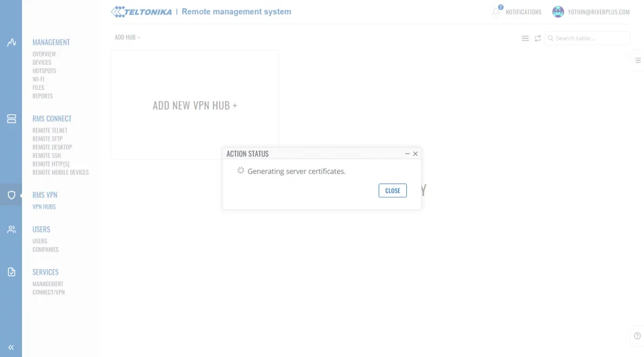The image size is (644, 357).
Task: Click Remote management system title
Action: (x=236, y=12)
